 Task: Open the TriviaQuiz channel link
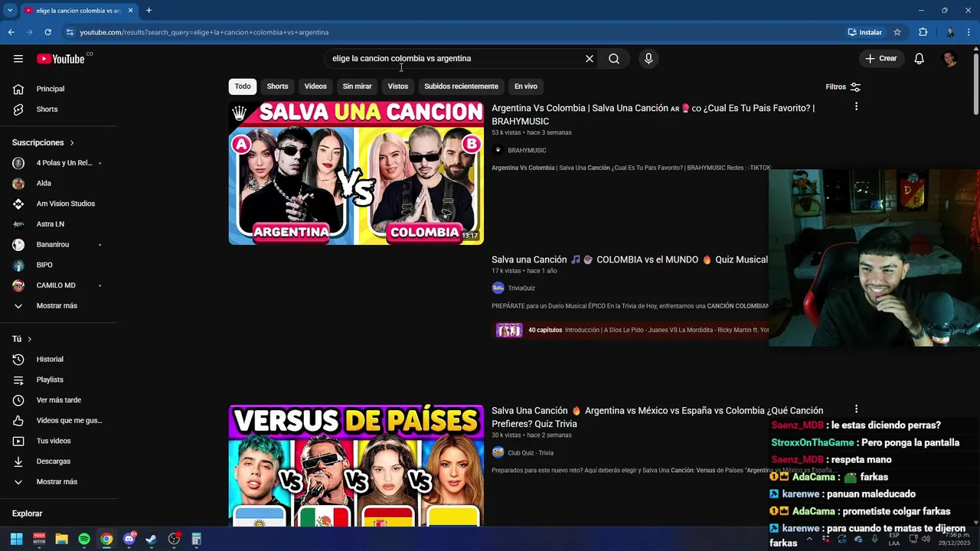pos(521,289)
